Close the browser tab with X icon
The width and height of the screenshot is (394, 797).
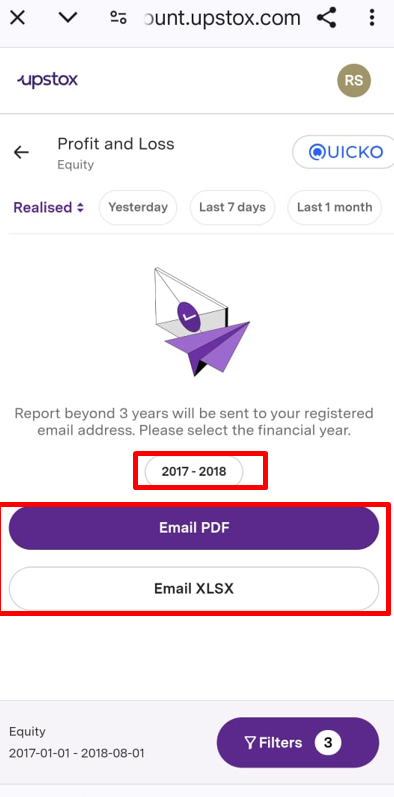pyautogui.click(x=18, y=18)
